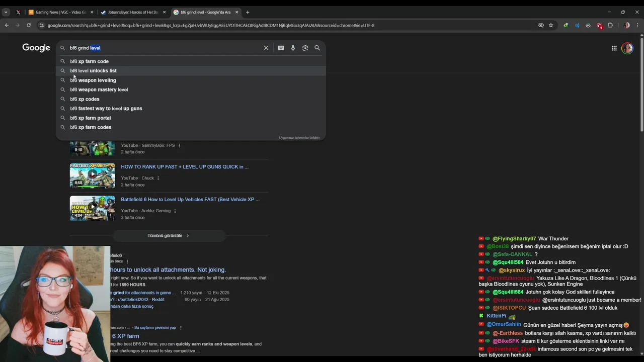Select suggestion 'bf6 level unlocks list'
Screen dimensions: 644x362
[x=191, y=71]
